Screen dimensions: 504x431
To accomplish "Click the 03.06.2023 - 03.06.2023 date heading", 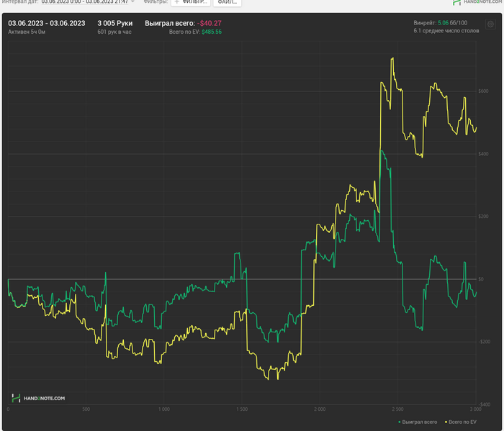I will point(47,23).
